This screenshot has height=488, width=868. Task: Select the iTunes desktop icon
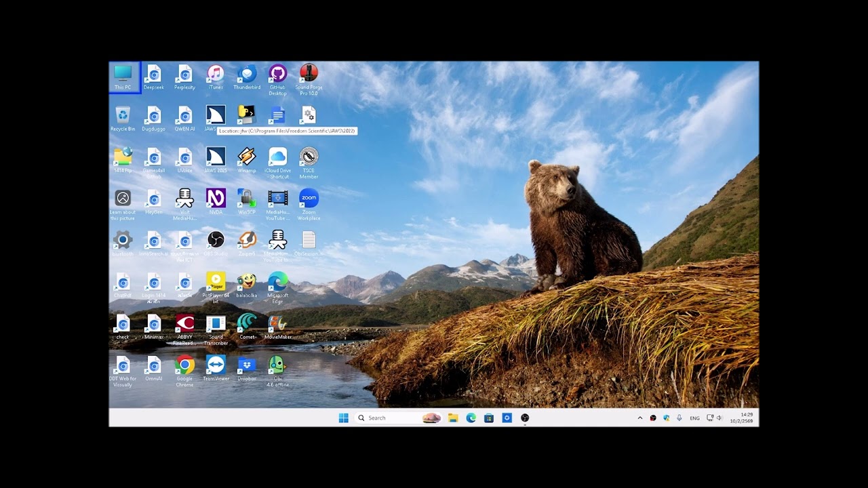pos(216,77)
